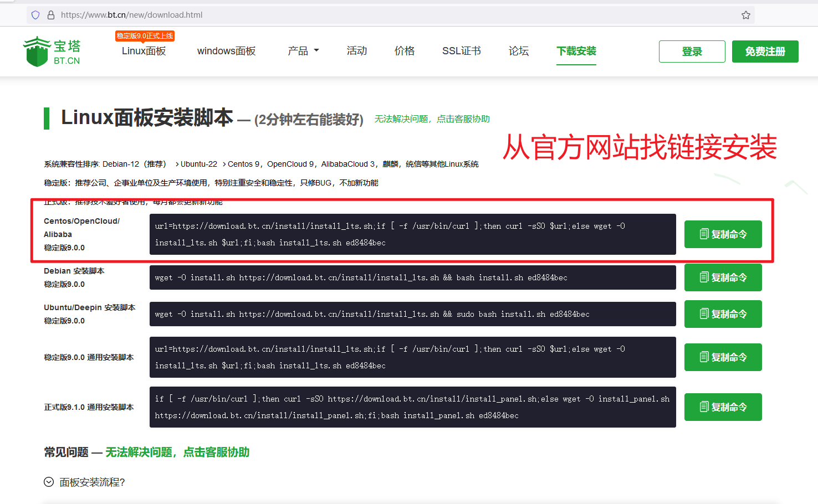Viewport: 818px width, 504px height.
Task: Click the Debian 安装脚本 label
Action: click(x=74, y=271)
